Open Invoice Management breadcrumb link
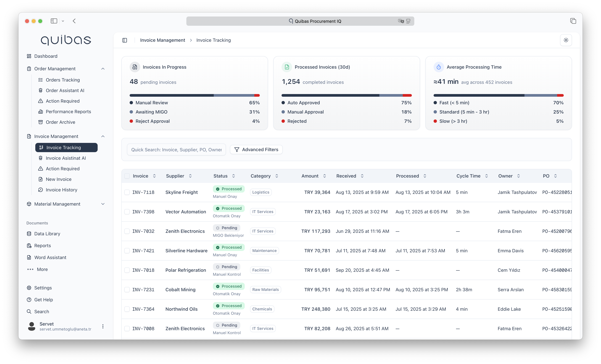Screen dimensions: 601x364 click(x=162, y=40)
